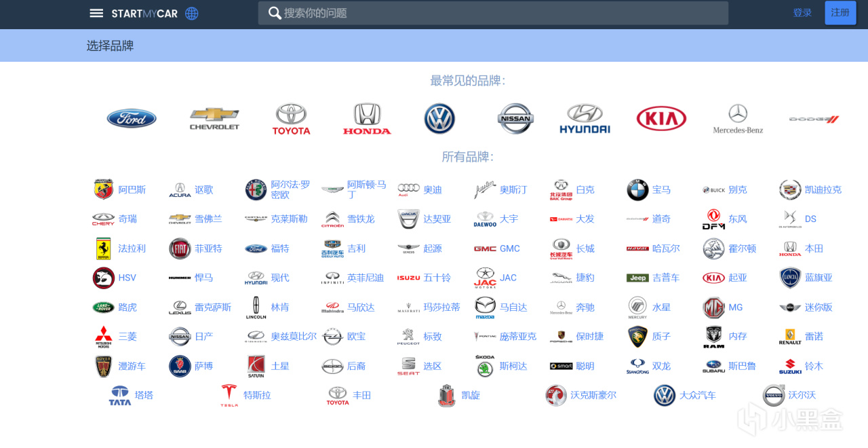Select the Dodge logo in common brands
The width and height of the screenshot is (868, 448).
[814, 119]
